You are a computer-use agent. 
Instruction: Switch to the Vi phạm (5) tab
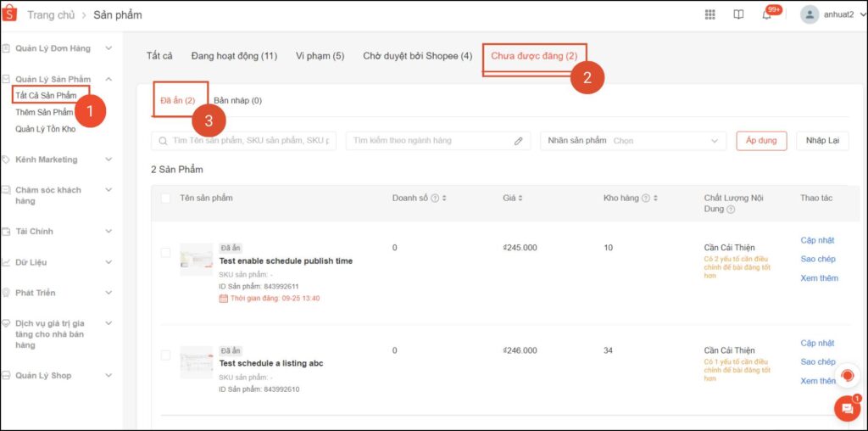(320, 56)
